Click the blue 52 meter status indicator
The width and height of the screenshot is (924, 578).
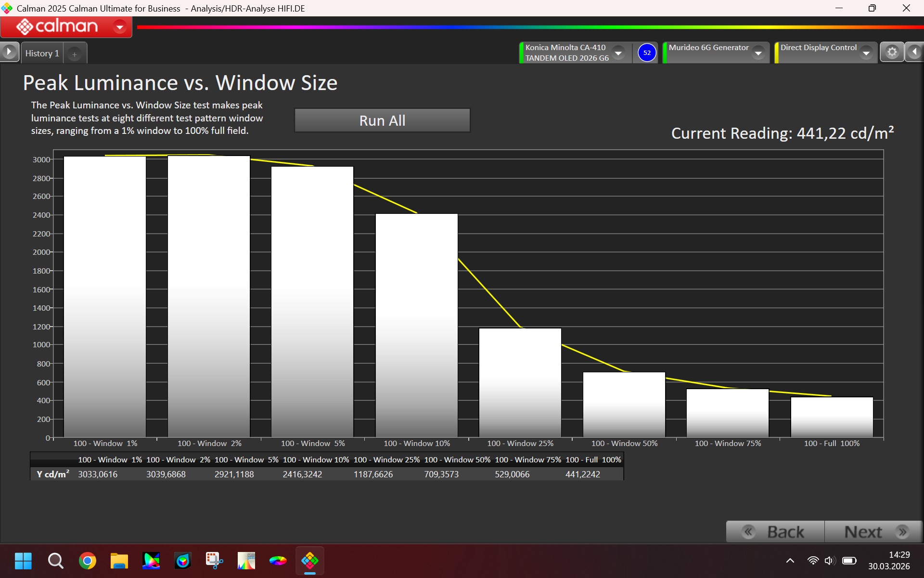pyautogui.click(x=647, y=53)
